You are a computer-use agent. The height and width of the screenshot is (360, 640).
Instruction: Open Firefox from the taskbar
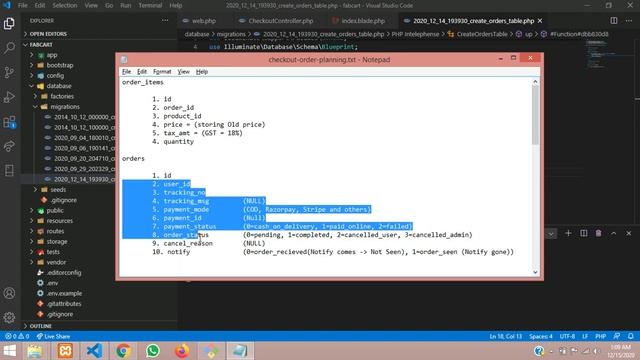(x=182, y=351)
